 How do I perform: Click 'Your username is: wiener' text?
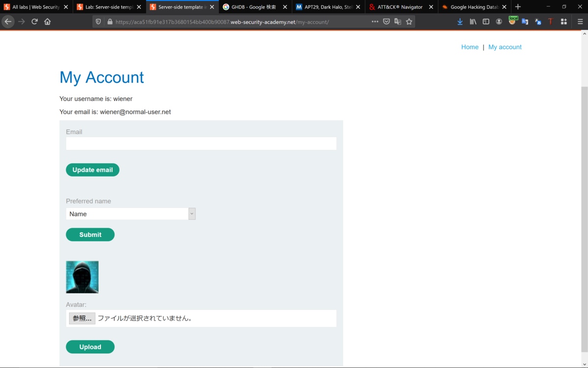tap(96, 99)
